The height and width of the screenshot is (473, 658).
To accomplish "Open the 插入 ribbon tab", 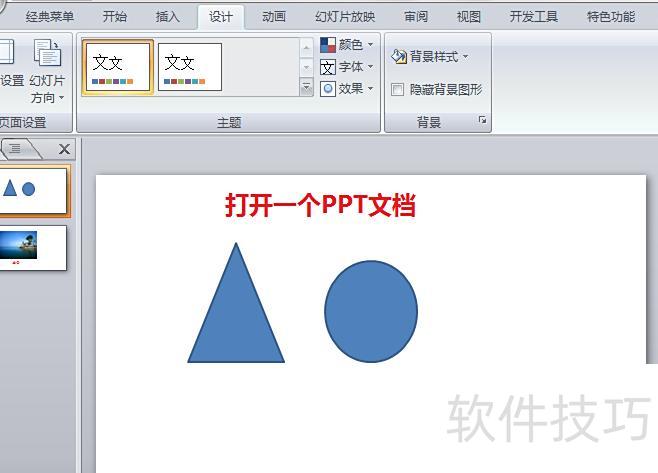I will pos(167,17).
